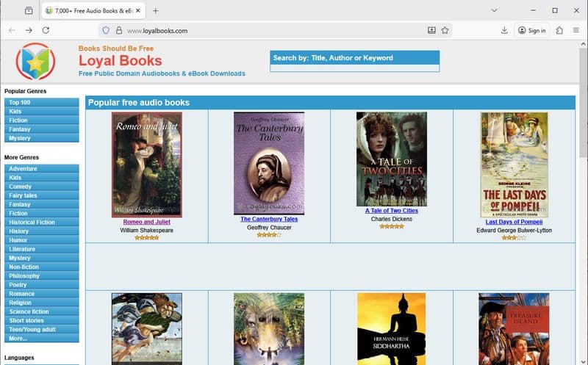Open the Philosophy genre
Screen dimensions: 588x365
(x=42, y=276)
